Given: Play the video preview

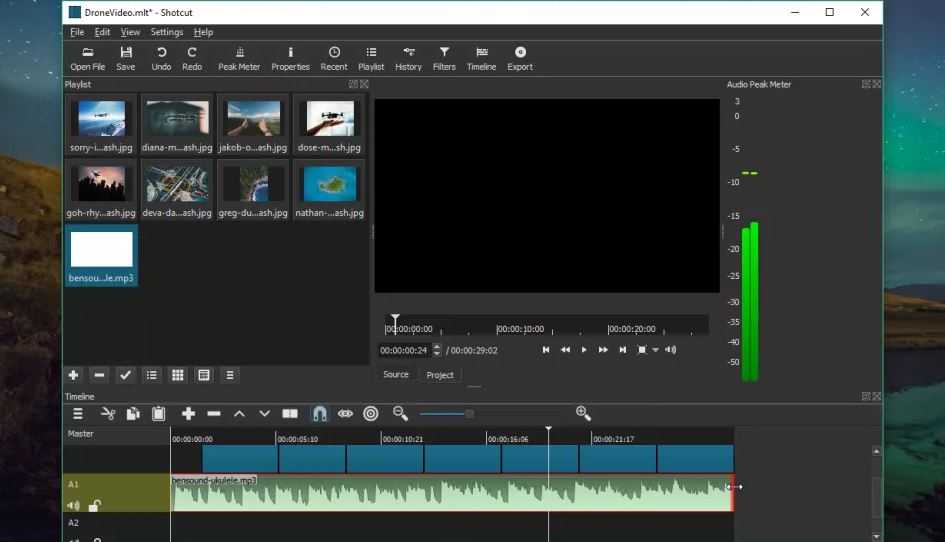Looking at the screenshot, I should tap(583, 350).
